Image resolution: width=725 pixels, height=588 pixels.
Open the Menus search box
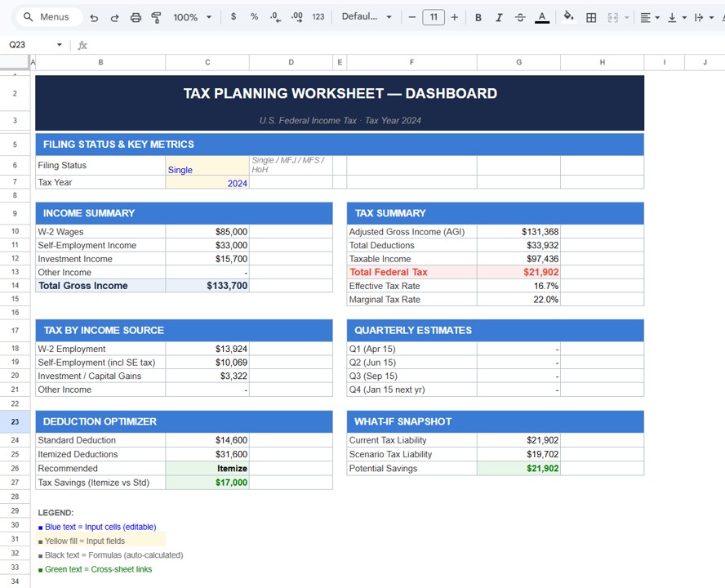point(49,17)
